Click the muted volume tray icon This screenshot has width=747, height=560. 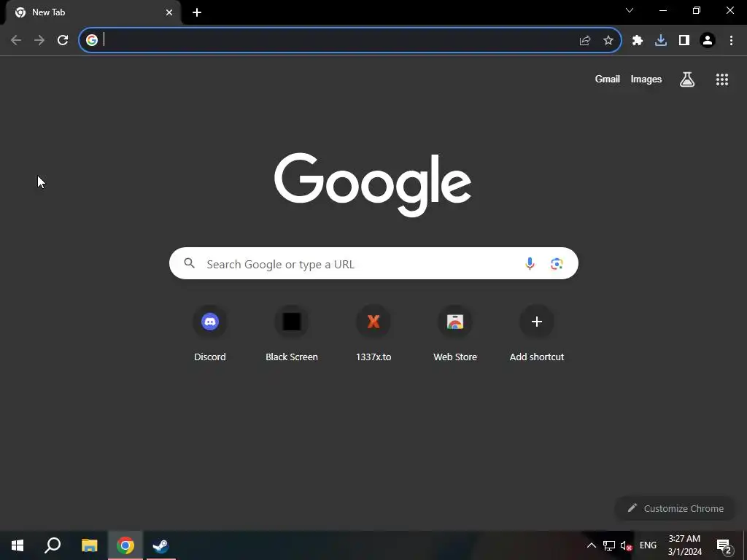[x=626, y=545]
